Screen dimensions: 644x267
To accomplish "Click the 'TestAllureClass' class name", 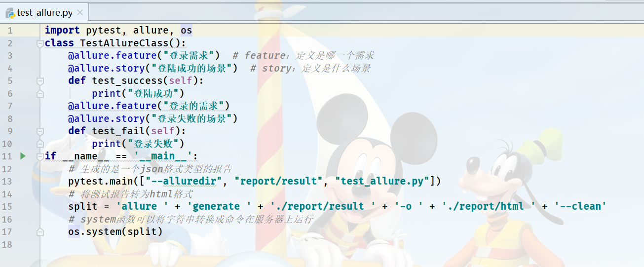I will click(x=124, y=43).
